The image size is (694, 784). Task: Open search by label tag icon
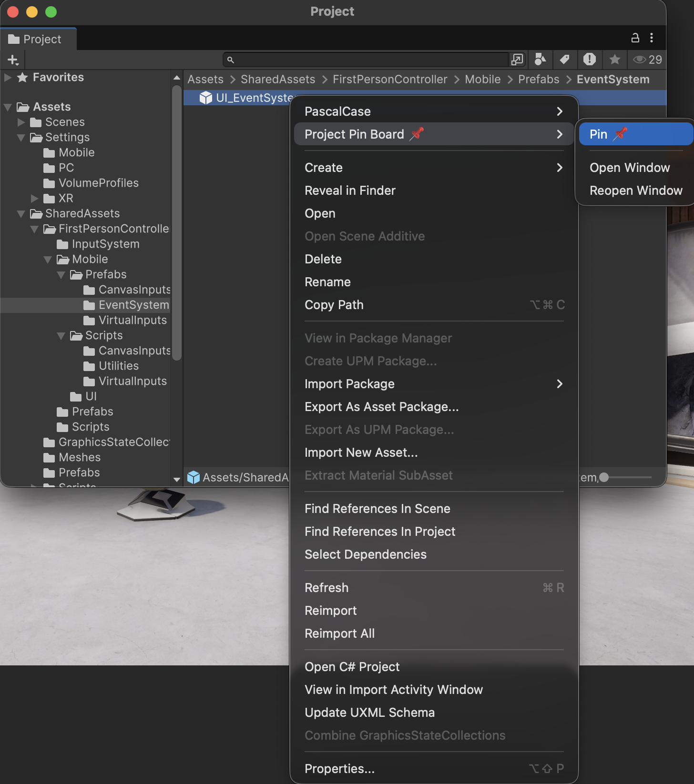[x=565, y=60]
